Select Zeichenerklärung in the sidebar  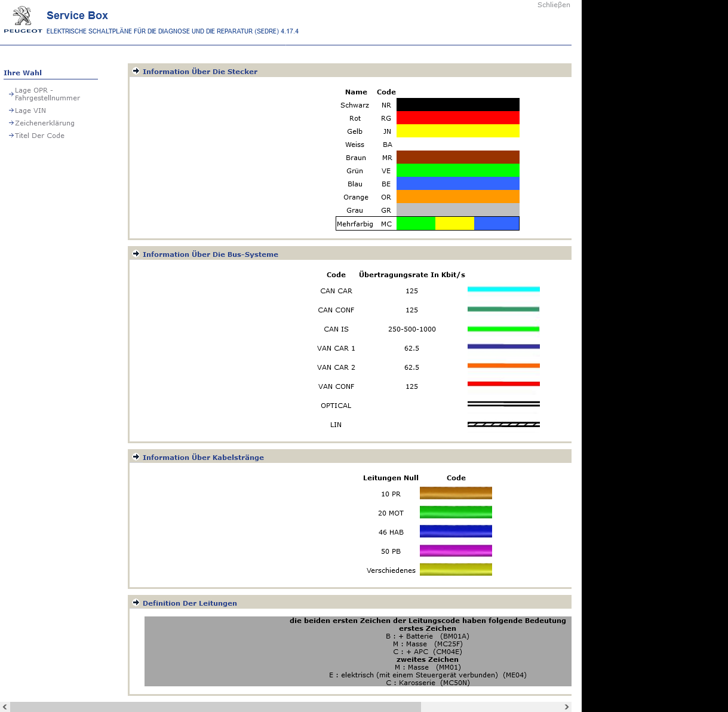point(44,123)
